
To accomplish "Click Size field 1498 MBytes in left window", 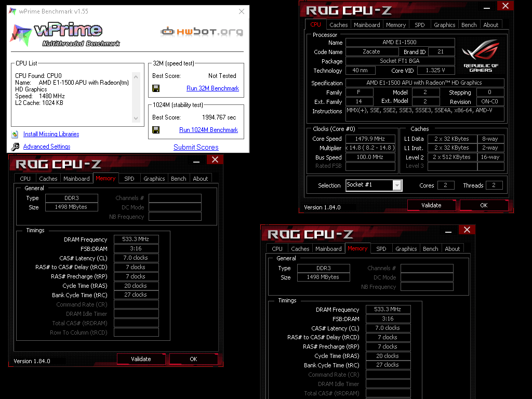I will click(x=72, y=207).
